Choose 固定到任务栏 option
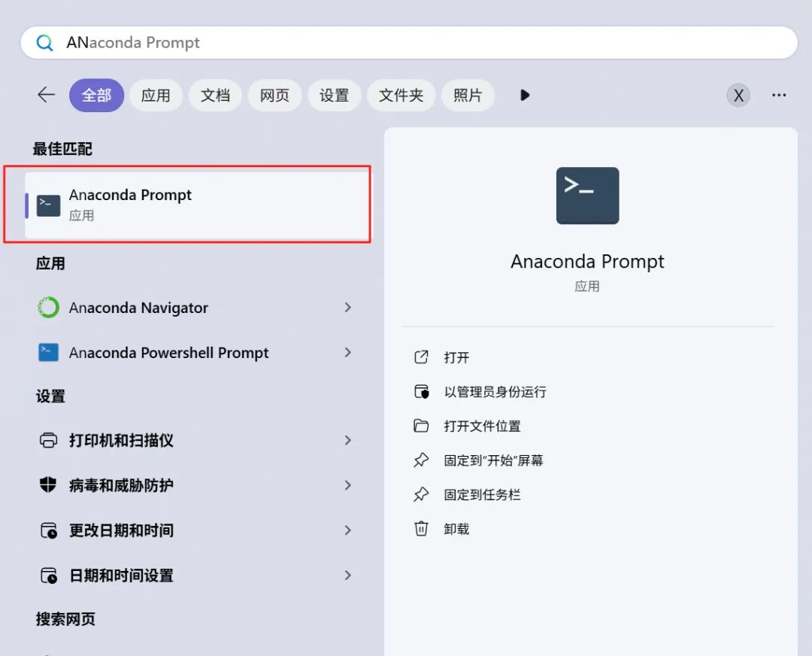This screenshot has height=656, width=812. pyautogui.click(x=482, y=495)
